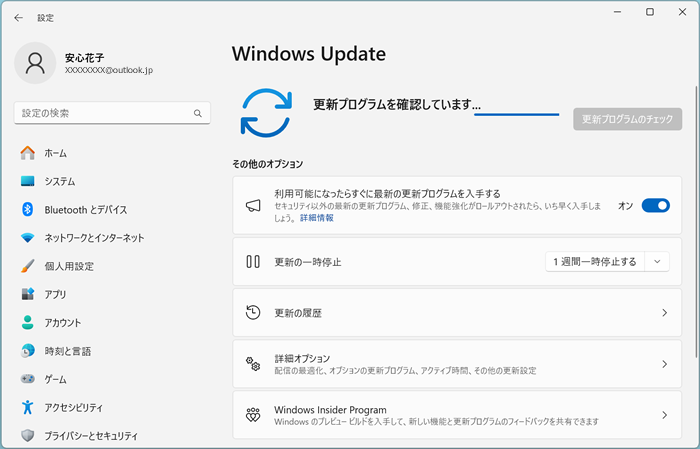
Task: Open the アクセシビリティ figure icon
Action: 28,407
